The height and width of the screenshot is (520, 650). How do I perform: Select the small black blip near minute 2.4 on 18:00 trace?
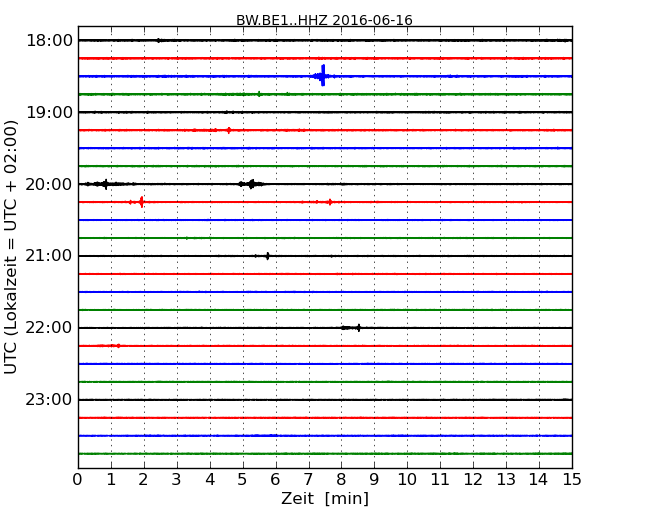(158, 40)
